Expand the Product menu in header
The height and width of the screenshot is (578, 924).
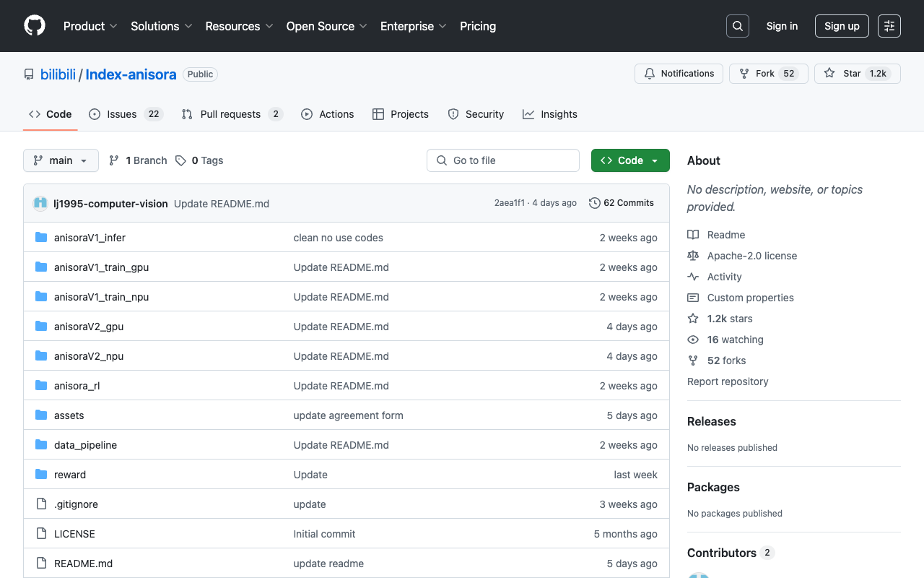click(x=90, y=26)
